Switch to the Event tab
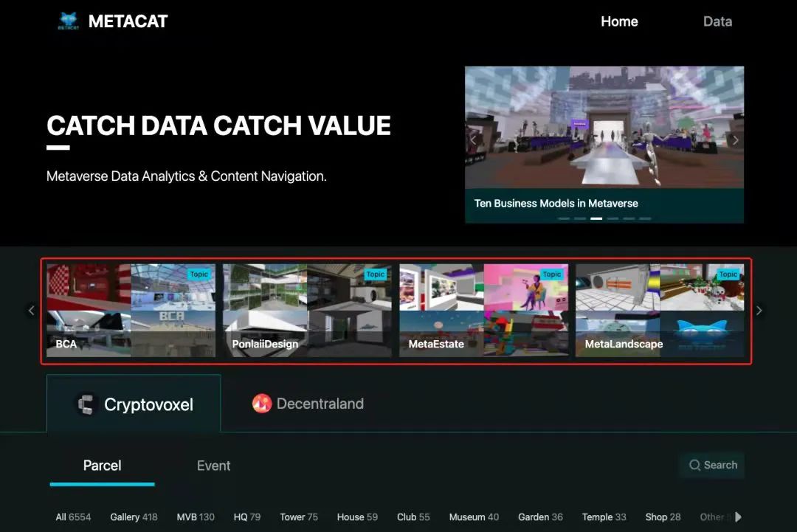The height and width of the screenshot is (532, 797). 213,466
